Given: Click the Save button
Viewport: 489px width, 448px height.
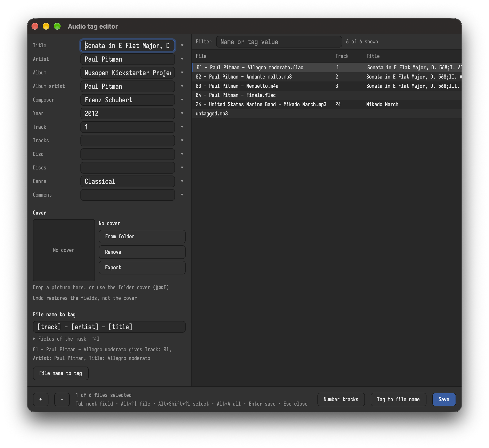Looking at the screenshot, I should 444,400.
